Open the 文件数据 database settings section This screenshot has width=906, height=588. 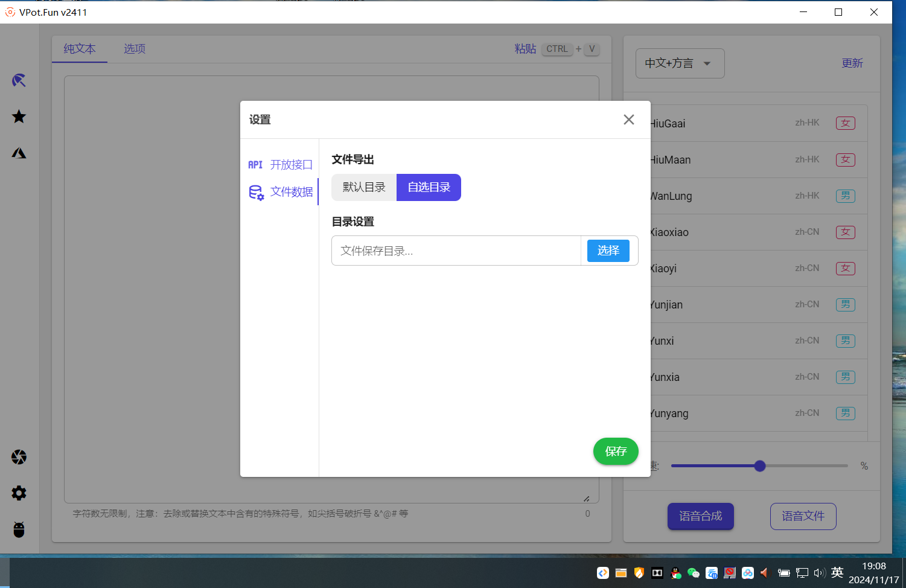[281, 191]
